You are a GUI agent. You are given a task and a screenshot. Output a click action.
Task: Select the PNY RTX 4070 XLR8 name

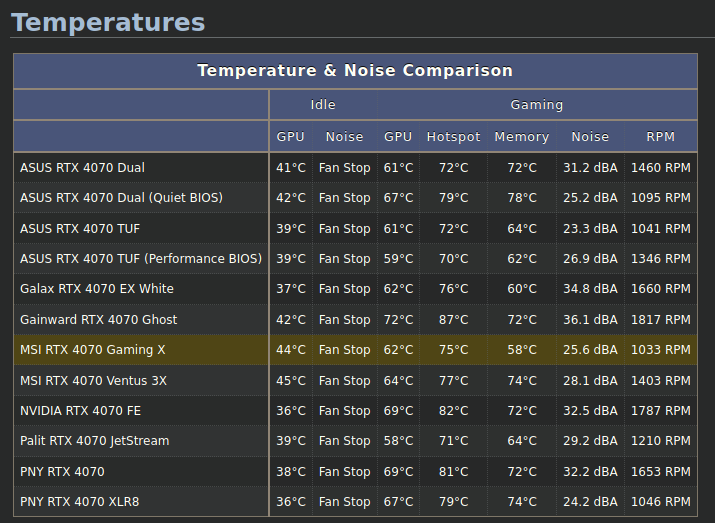point(79,502)
